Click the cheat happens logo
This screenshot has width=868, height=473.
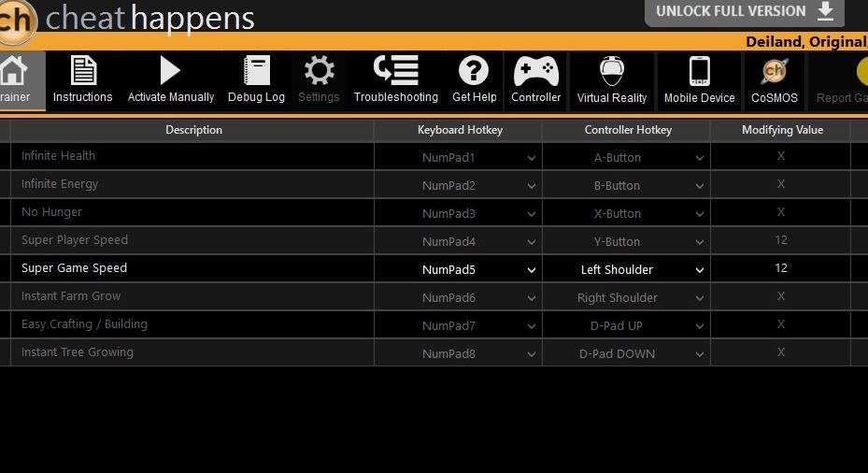[x=127, y=19]
